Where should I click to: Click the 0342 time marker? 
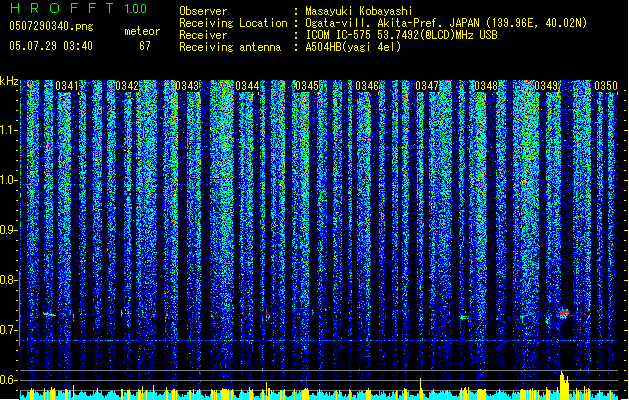pyautogui.click(x=127, y=86)
